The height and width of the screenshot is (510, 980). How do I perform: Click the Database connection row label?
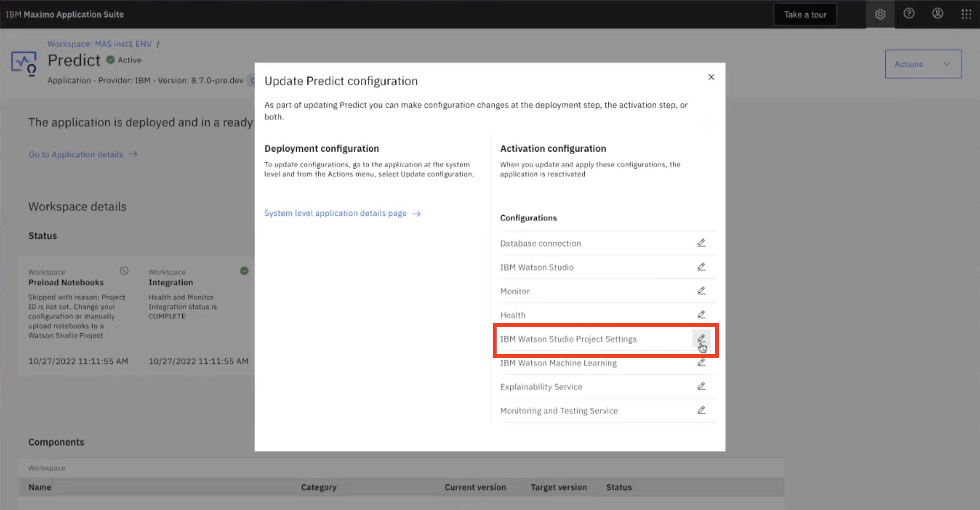pyautogui.click(x=540, y=243)
